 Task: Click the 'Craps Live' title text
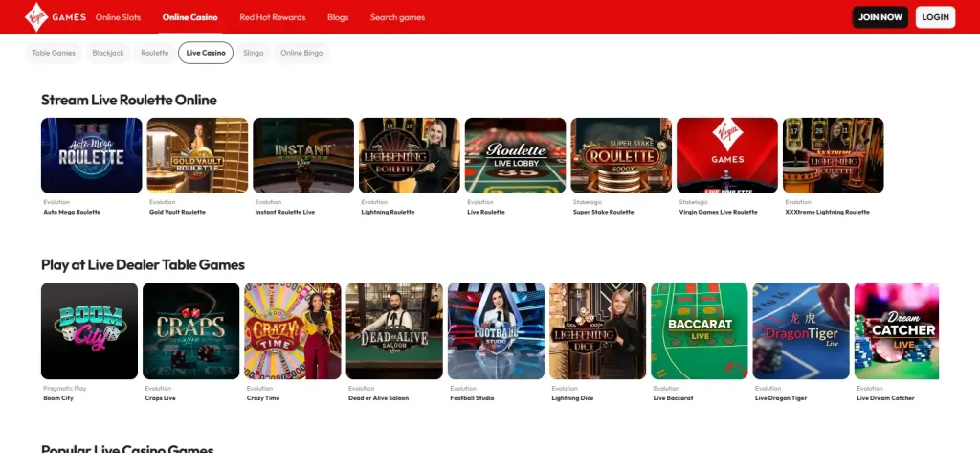(160, 398)
